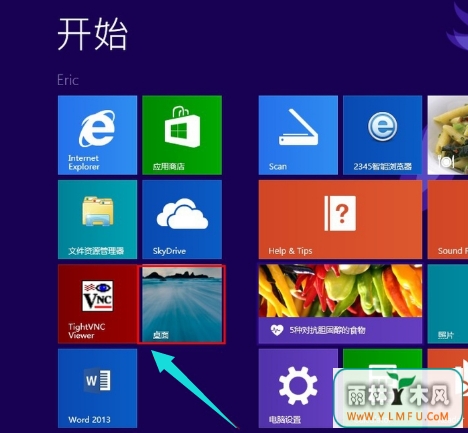This screenshot has width=468, height=433.
Task: Open the 文件资源管理器 file explorer tile
Action: 97,220
